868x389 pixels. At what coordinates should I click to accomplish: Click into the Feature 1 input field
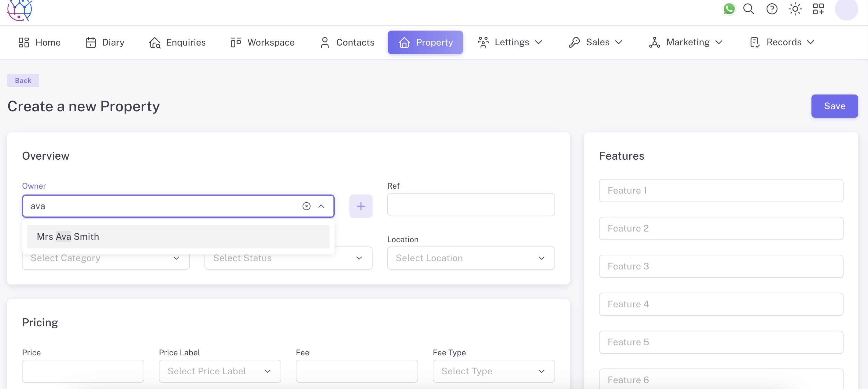721,191
